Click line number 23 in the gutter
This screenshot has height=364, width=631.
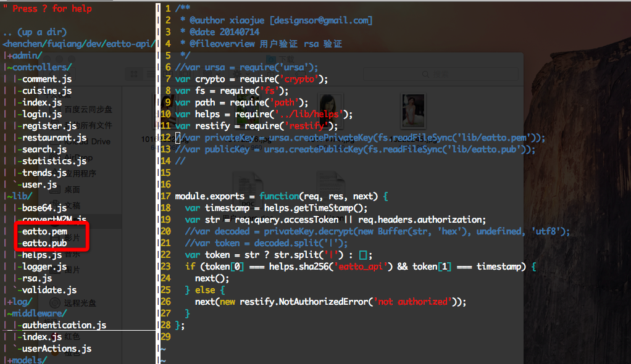point(166,267)
